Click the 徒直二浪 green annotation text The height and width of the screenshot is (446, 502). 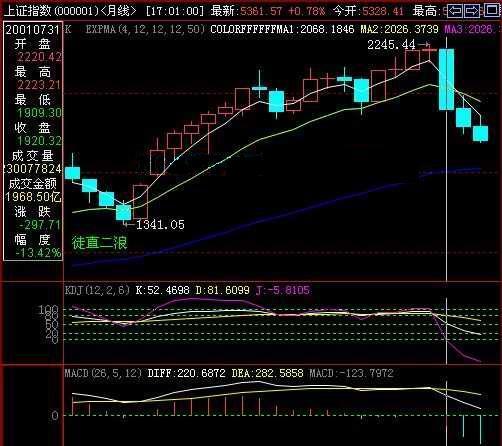99,242
